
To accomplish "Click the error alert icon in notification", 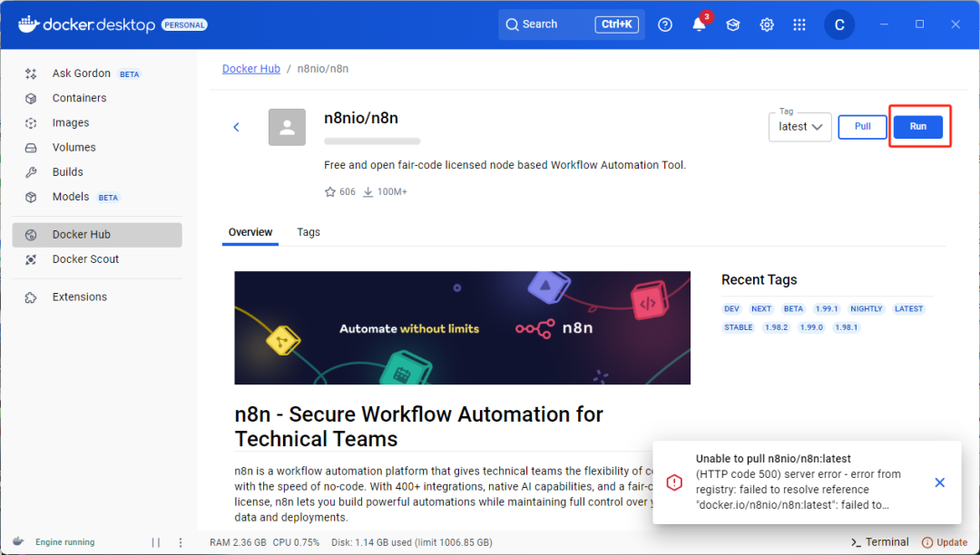I will coord(674,482).
